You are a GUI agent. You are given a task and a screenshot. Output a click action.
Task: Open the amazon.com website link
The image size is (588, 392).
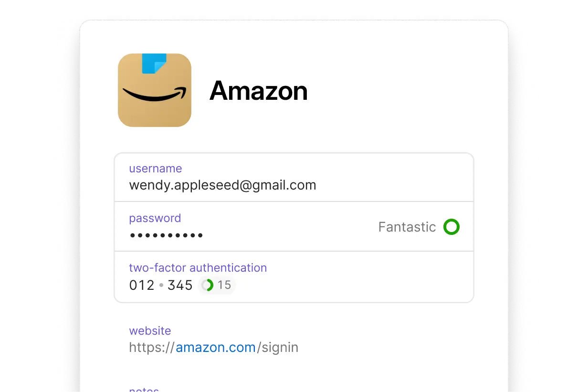(216, 348)
